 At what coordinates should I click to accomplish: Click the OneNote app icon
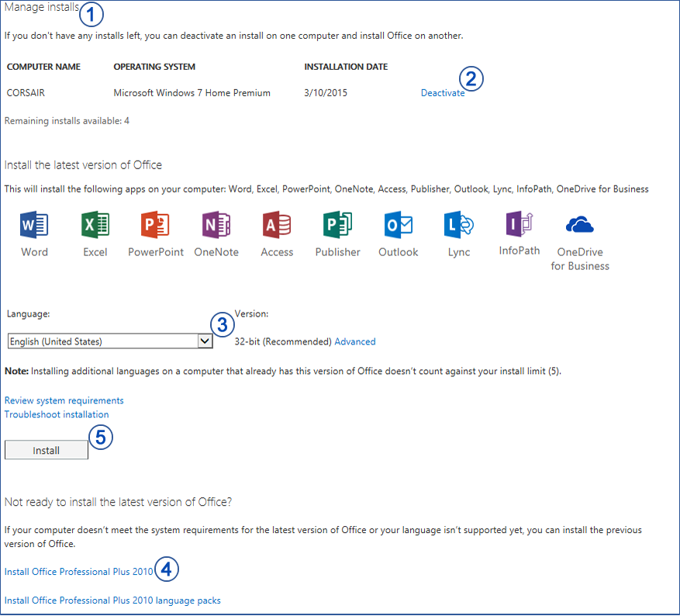(216, 225)
